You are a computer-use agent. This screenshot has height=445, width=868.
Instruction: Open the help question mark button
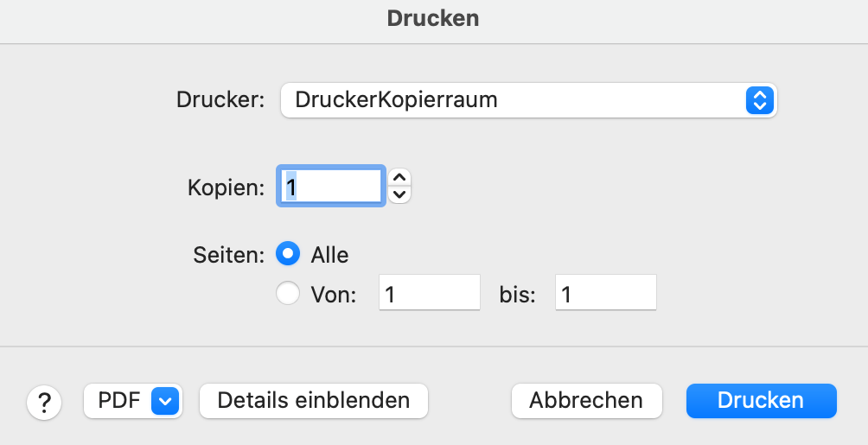[44, 401]
